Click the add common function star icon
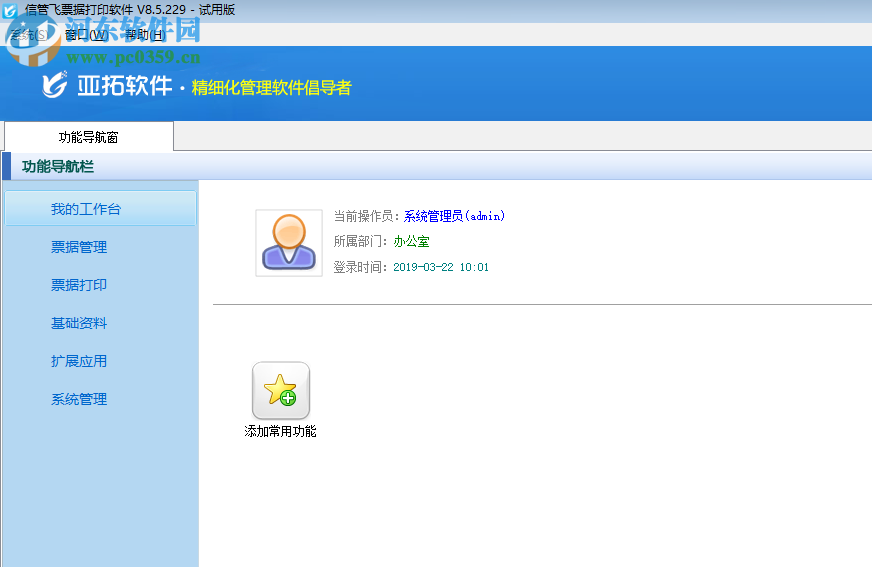Screen dimensions: 872x567 coord(281,390)
